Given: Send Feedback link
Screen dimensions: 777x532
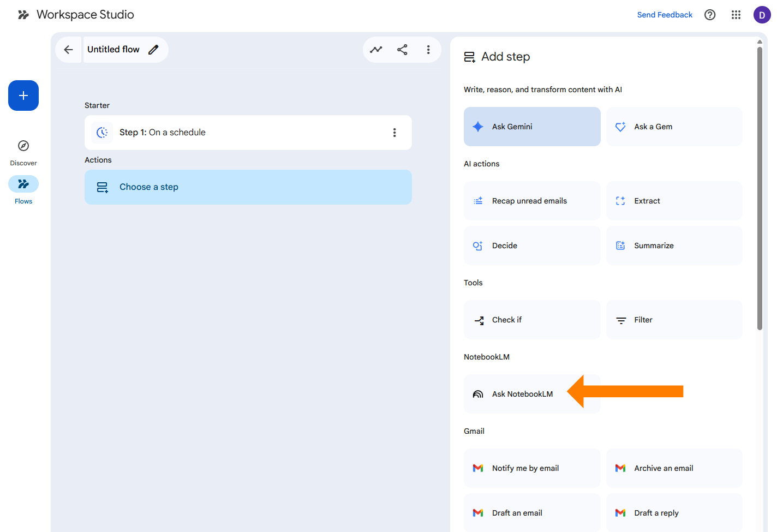Looking at the screenshot, I should click(665, 15).
